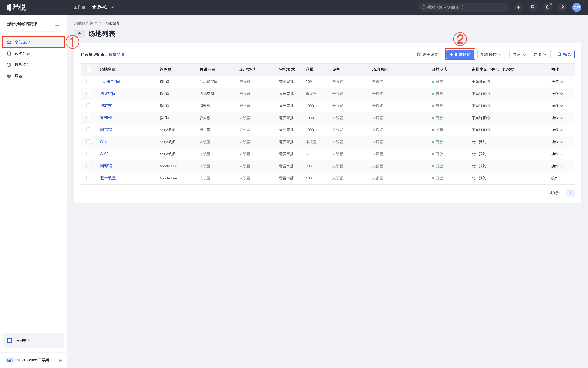Click the gear icon beside 表头设置
Viewport: 588px width, 368px height.
(419, 54)
